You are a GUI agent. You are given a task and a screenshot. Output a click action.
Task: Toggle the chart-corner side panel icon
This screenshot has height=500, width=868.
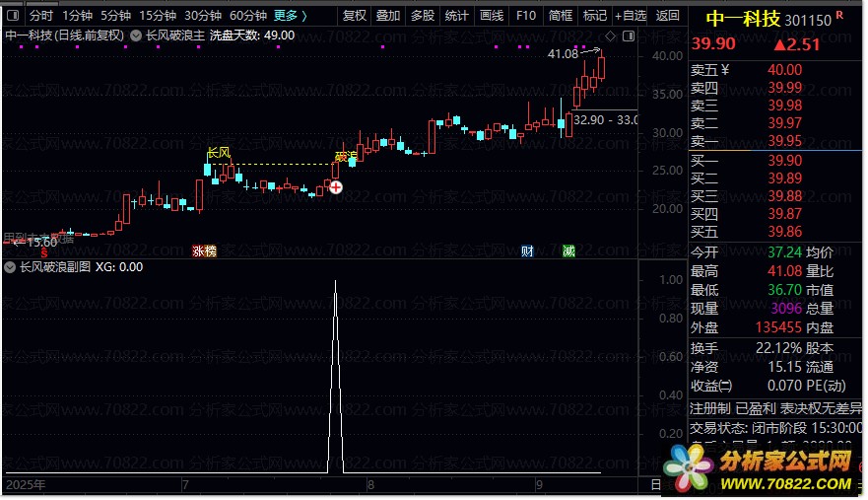click(x=629, y=36)
